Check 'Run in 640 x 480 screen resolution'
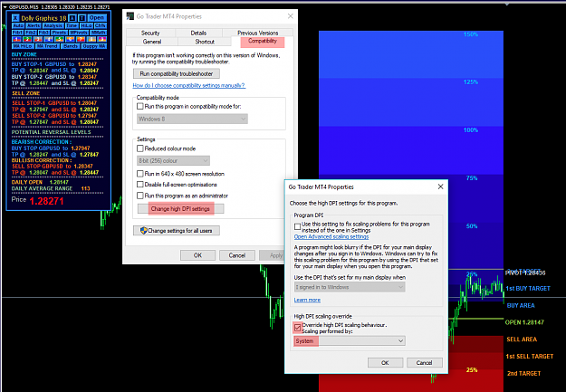 (x=140, y=174)
